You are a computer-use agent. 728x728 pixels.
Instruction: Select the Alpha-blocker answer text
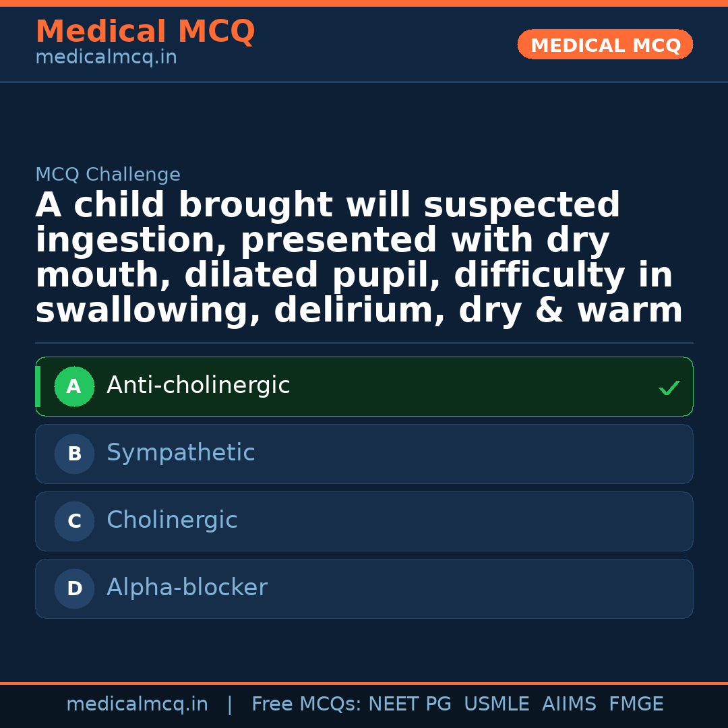(x=187, y=588)
